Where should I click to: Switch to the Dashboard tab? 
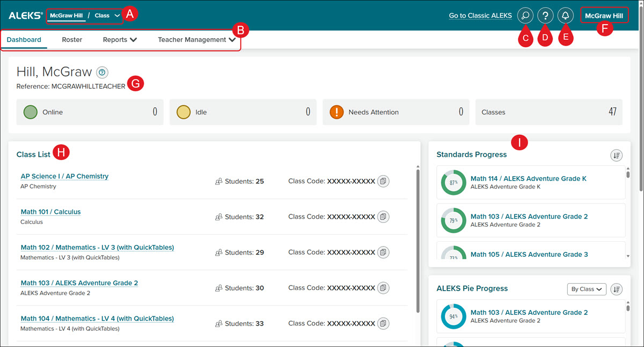[x=24, y=40]
